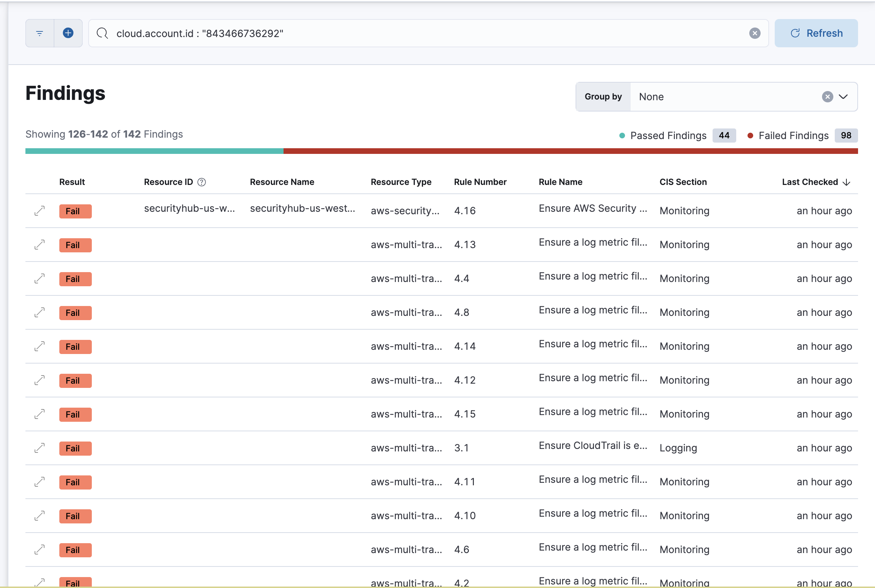
Task: Clear the search query with the x icon
Action: [x=755, y=33]
